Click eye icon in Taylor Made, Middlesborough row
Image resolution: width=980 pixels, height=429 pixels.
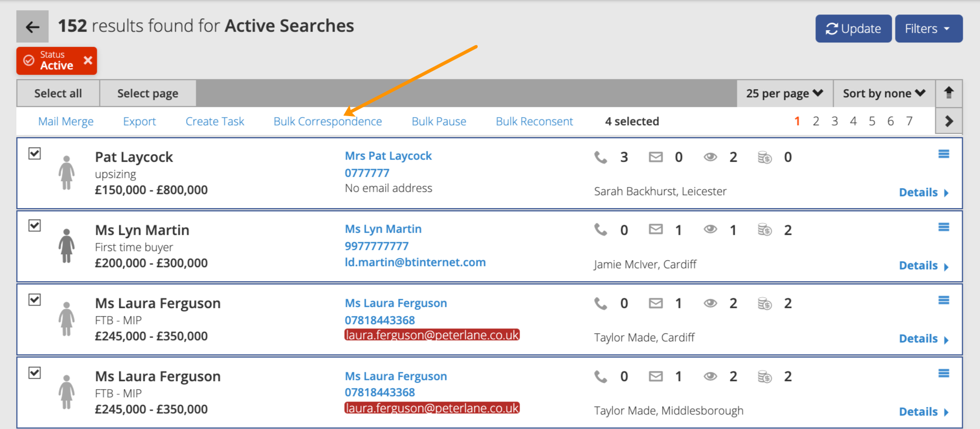click(x=711, y=376)
